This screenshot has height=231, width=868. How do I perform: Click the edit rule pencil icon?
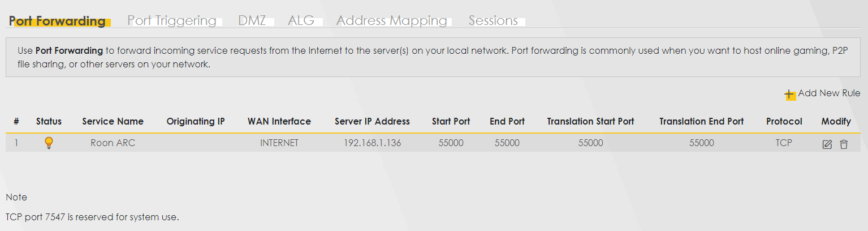tap(827, 144)
